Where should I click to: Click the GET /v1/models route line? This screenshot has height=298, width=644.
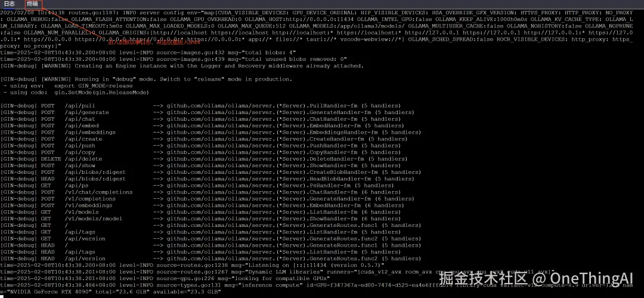pos(200,212)
